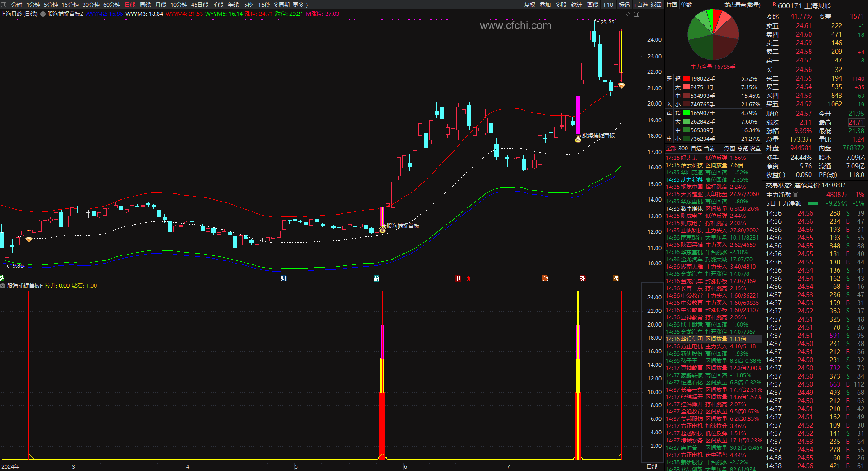Image resolution: width=868 pixels, height=471 pixels.
Task: Click the 多股 button
Action: click(561, 5)
